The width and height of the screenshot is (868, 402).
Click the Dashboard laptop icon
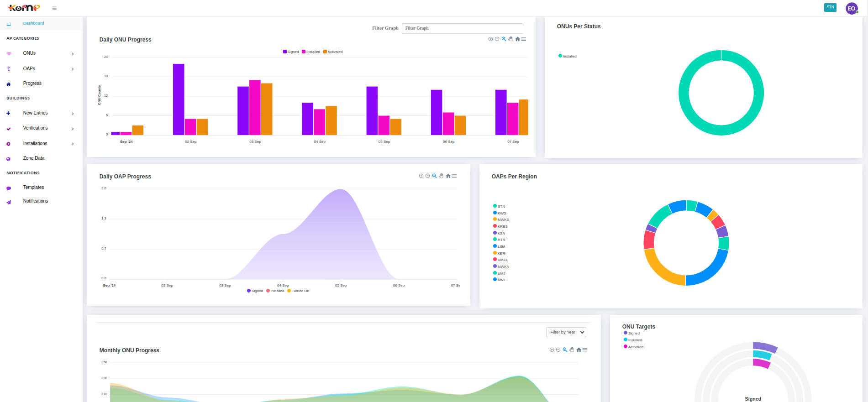[9, 24]
